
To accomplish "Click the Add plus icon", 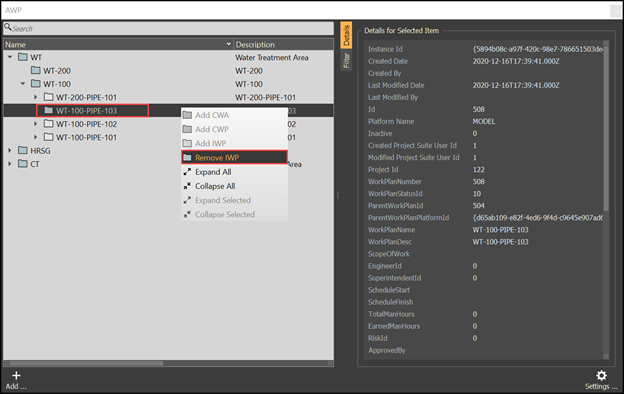I will 16,375.
